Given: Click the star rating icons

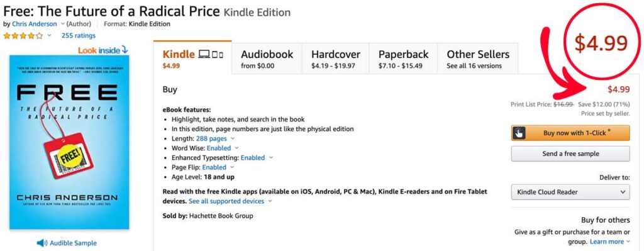Looking at the screenshot, I should coord(23,36).
